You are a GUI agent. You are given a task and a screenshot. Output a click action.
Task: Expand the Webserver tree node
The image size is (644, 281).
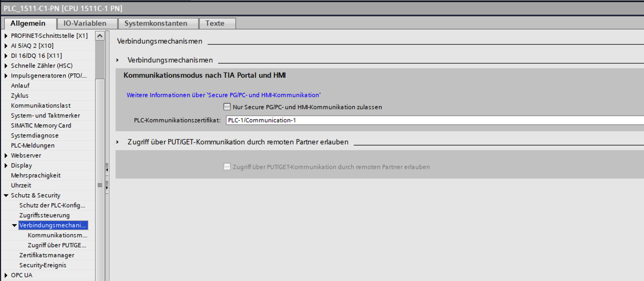pyautogui.click(x=6, y=155)
